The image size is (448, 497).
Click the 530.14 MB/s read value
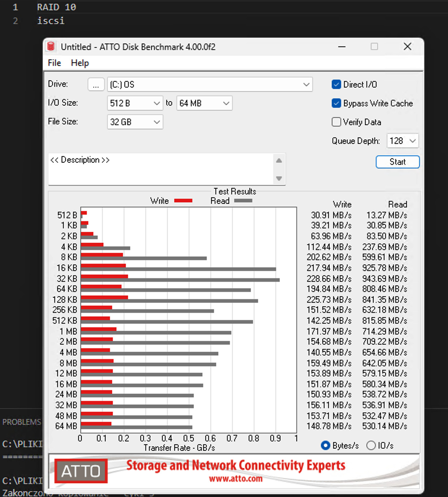385,426
